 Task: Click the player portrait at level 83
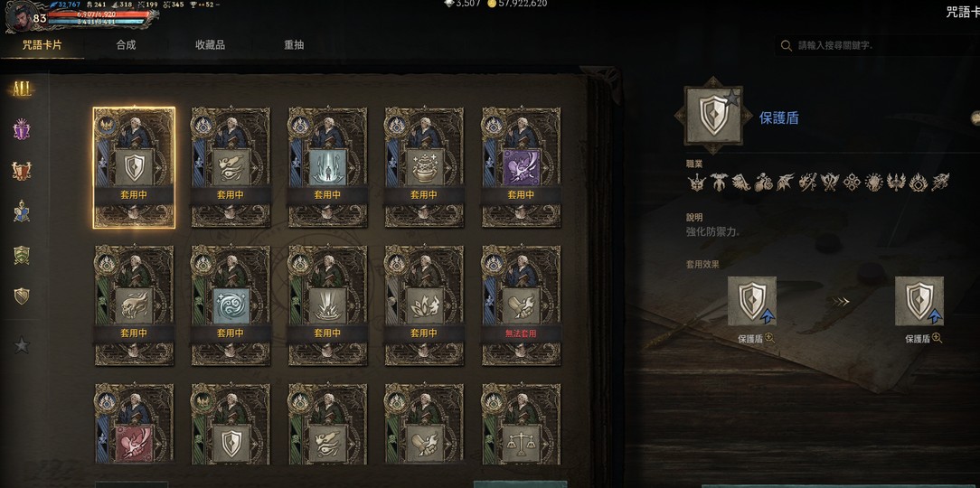(22, 15)
